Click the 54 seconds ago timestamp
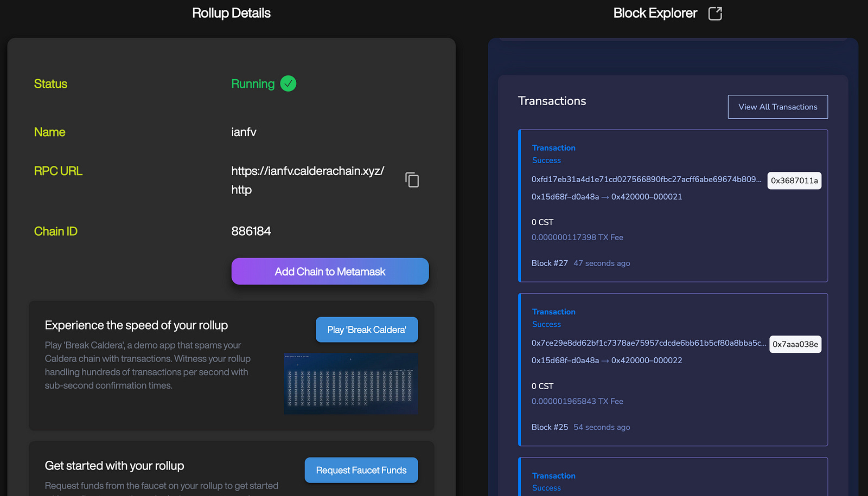 [602, 427]
